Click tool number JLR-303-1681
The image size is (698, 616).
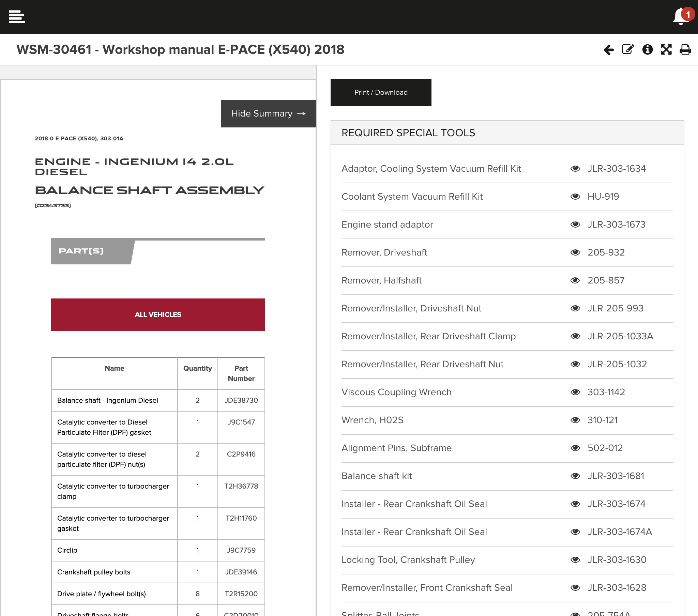pyautogui.click(x=616, y=476)
